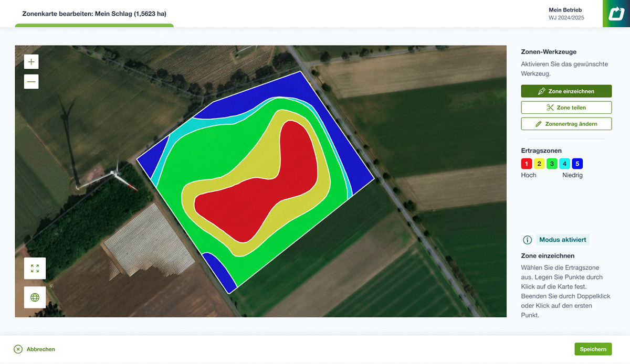Viewport: 630px width, 364px height.
Task: Select cyan yield zone 4
Action: tap(565, 164)
